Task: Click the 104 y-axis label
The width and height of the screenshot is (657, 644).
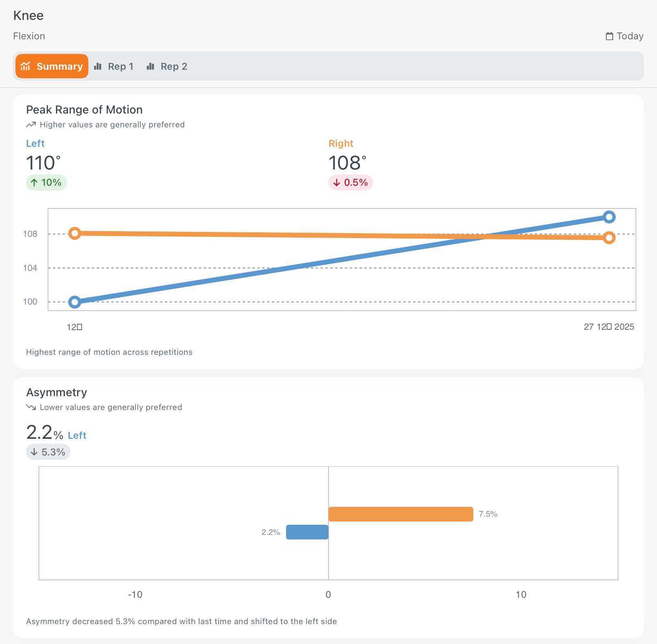Action: pyautogui.click(x=30, y=268)
